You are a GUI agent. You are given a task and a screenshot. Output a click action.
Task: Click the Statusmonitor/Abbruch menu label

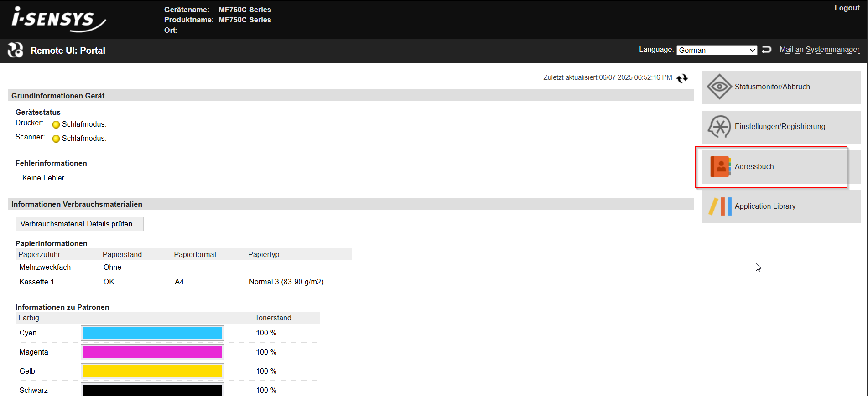[772, 87]
